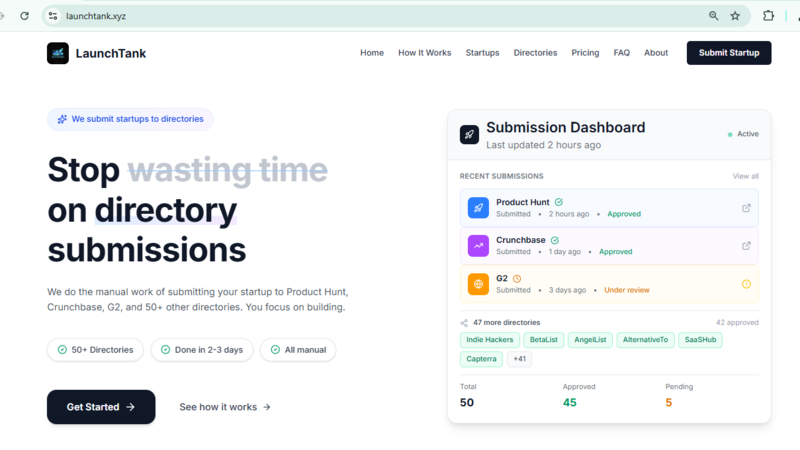Click the Submit Startup button
Image resolution: width=800 pixels, height=450 pixels.
point(728,53)
